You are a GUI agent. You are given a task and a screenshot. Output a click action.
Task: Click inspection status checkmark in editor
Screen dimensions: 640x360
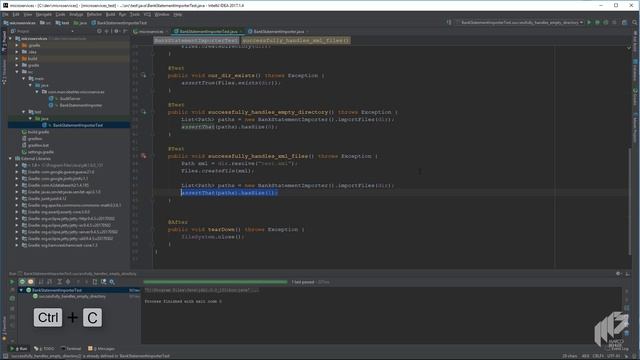tap(629, 48)
